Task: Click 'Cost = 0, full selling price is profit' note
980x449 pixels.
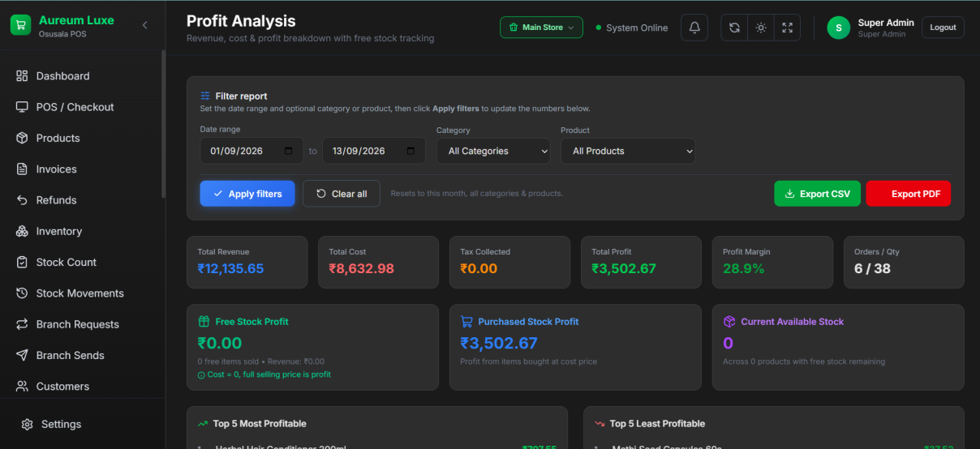Action: click(x=270, y=374)
